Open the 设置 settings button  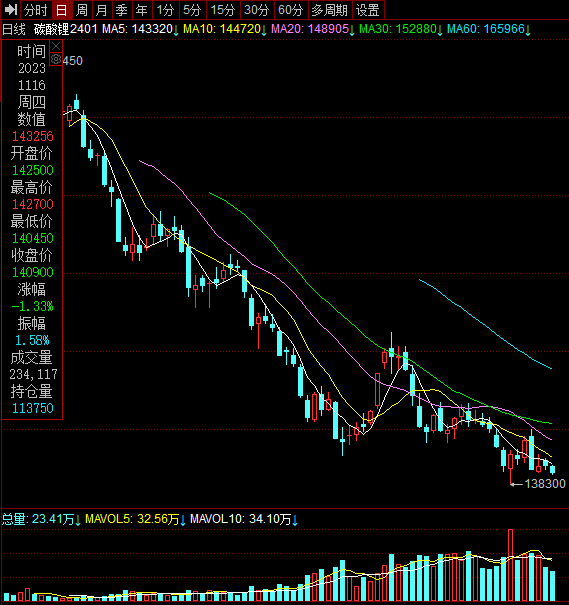368,10
